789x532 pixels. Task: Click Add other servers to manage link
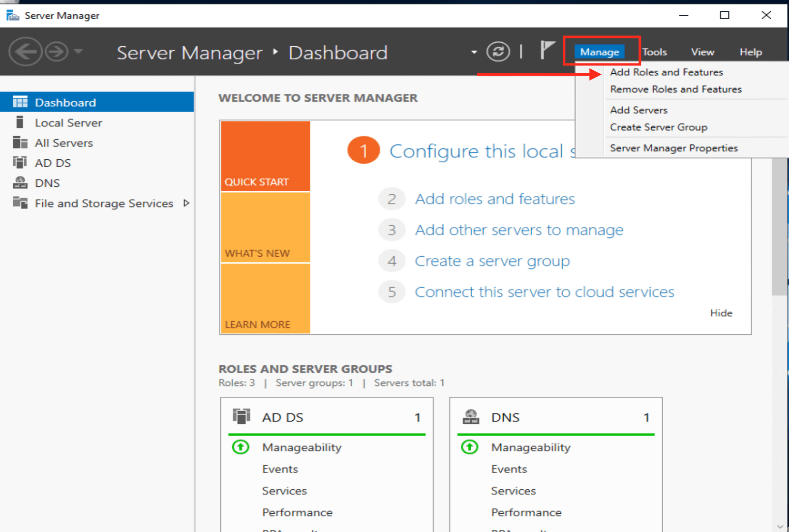tap(518, 230)
